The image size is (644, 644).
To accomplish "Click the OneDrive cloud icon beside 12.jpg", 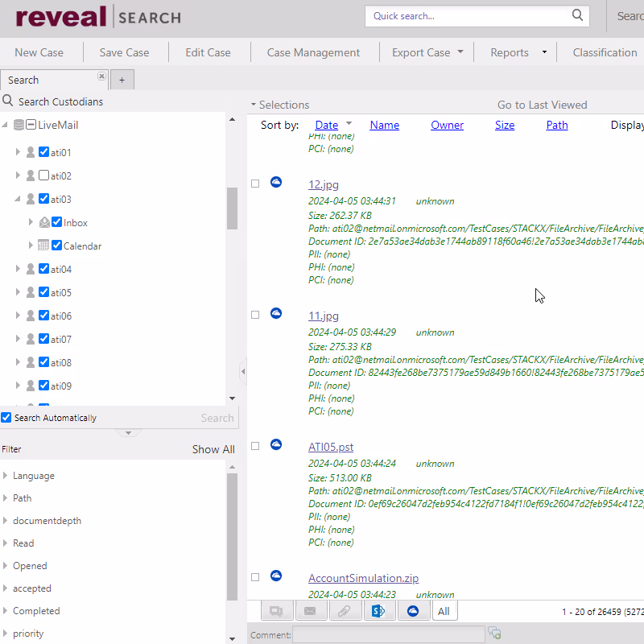I will point(276,182).
